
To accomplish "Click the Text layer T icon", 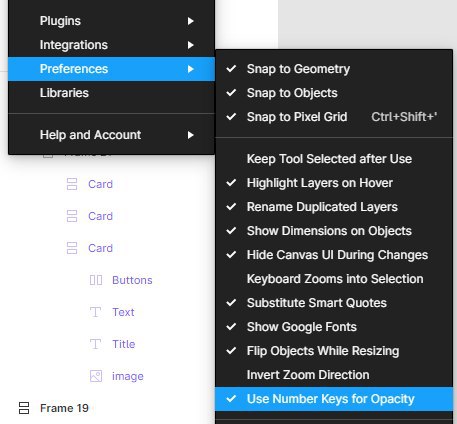I will tap(96, 312).
